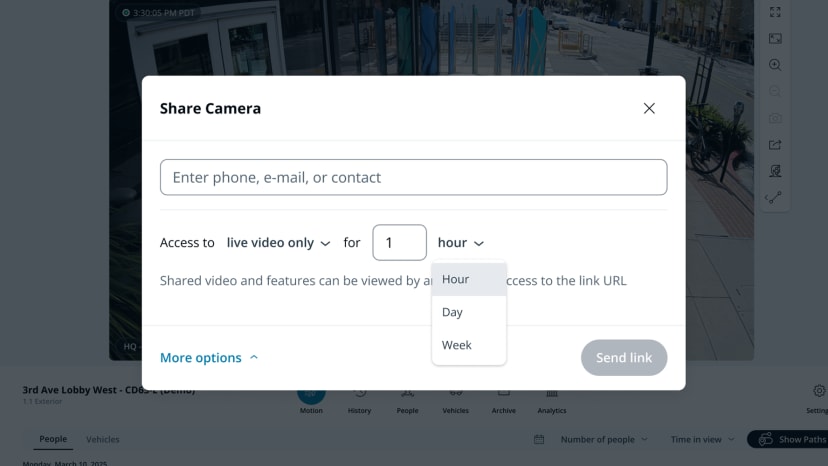The image size is (828, 466).
Task: Open the History icon
Action: coord(359,395)
